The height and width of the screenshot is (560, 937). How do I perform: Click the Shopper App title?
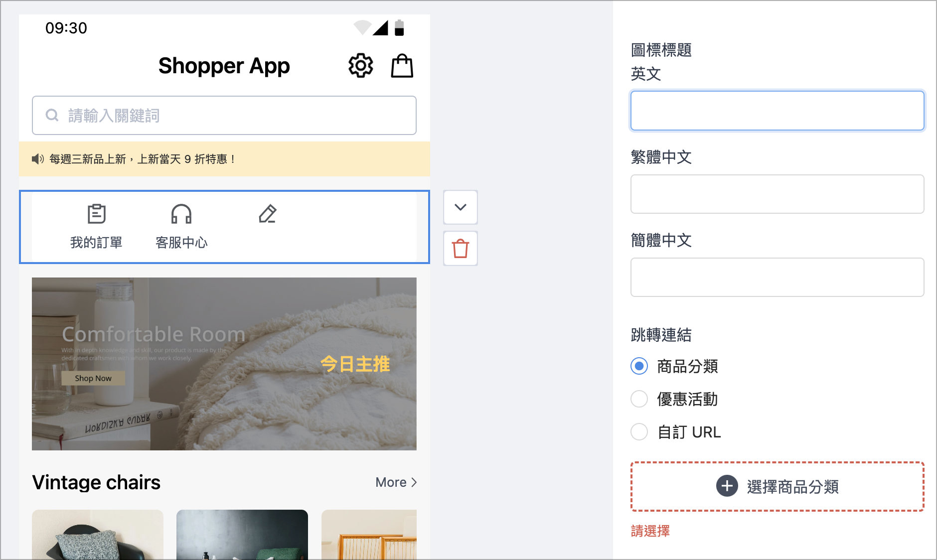(x=224, y=66)
